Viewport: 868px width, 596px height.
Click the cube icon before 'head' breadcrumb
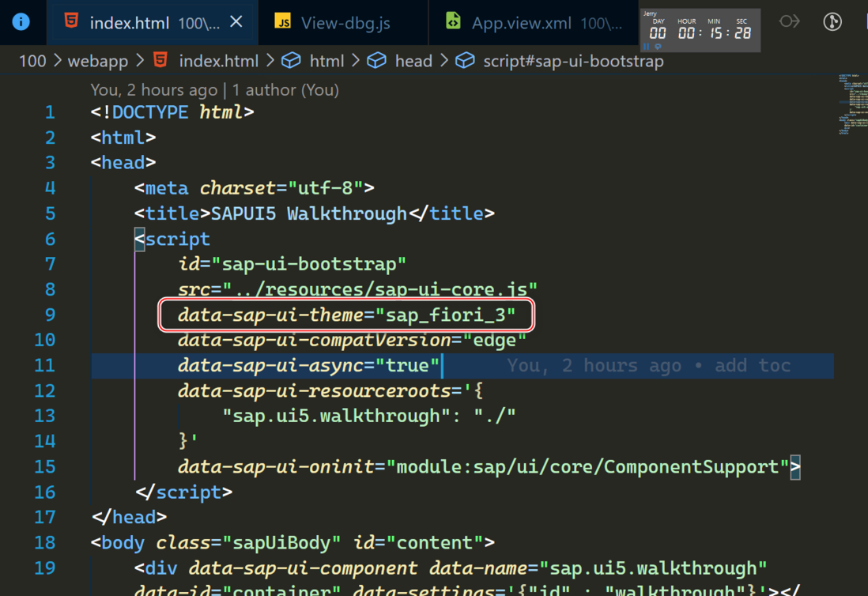pyautogui.click(x=376, y=60)
